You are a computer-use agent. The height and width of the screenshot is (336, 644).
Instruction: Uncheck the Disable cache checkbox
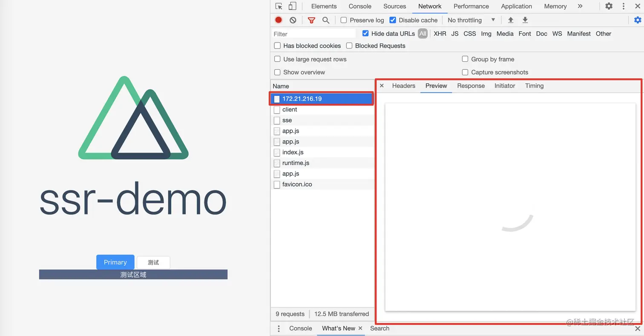pos(393,20)
